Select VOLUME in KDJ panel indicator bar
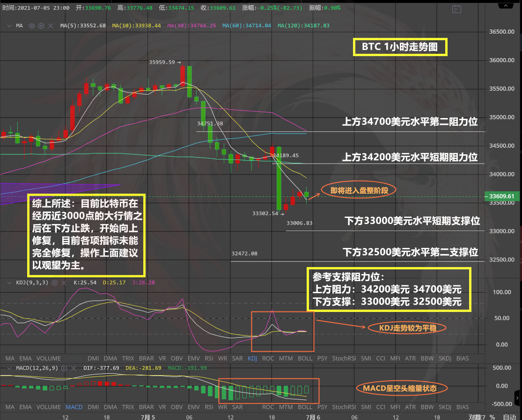The height and width of the screenshot is (420, 522). pyautogui.click(x=49, y=358)
